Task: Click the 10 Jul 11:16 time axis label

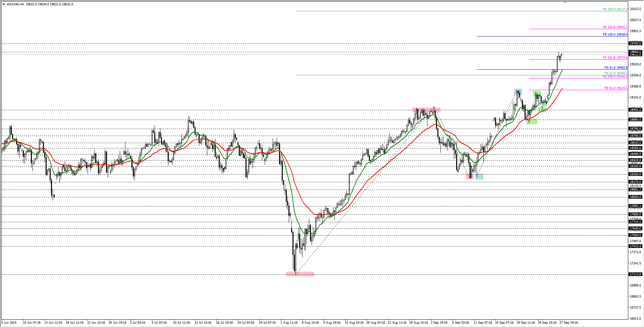Action: (x=181, y=323)
